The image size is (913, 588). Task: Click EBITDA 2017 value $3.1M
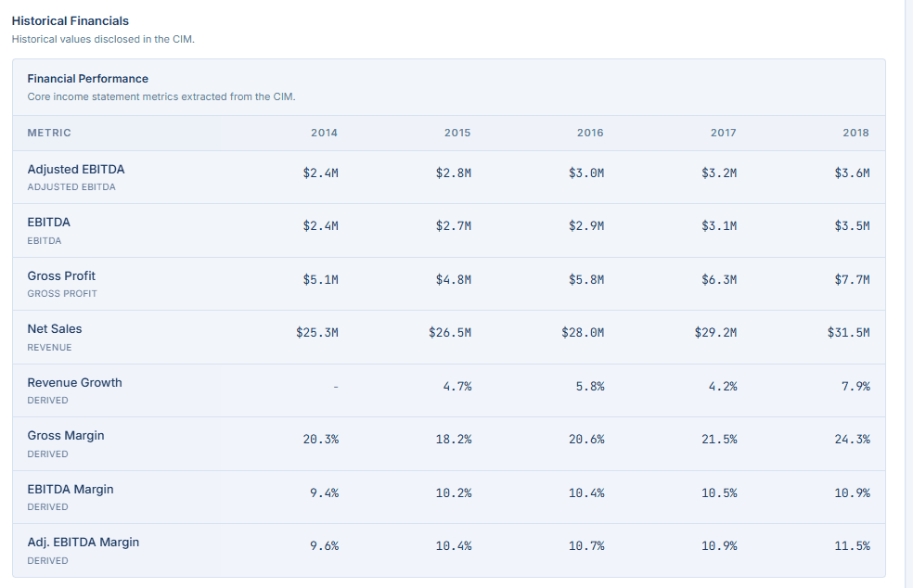[x=718, y=226]
